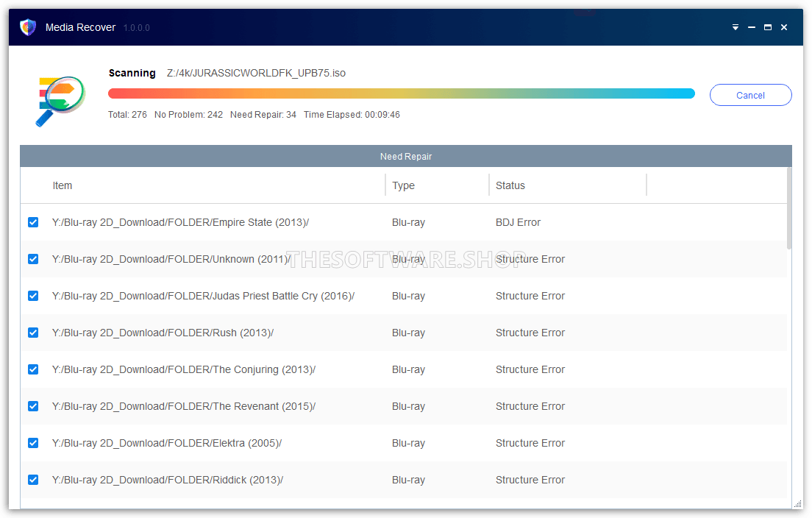Select the Unknown (2011) path text

(x=171, y=259)
